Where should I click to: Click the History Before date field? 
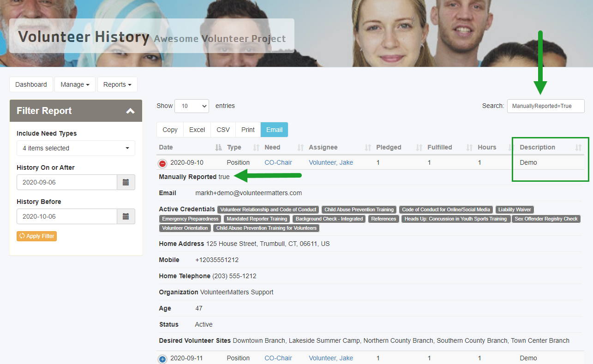[67, 216]
